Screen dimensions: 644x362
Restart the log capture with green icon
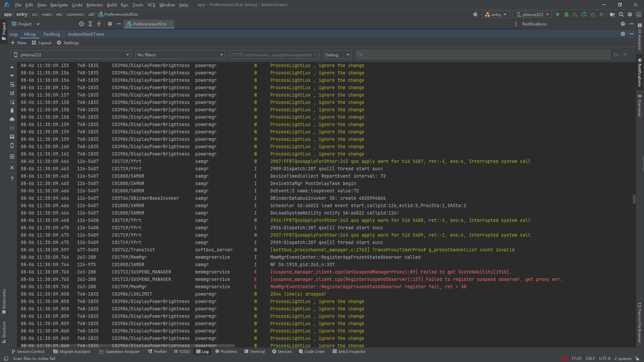click(12, 102)
